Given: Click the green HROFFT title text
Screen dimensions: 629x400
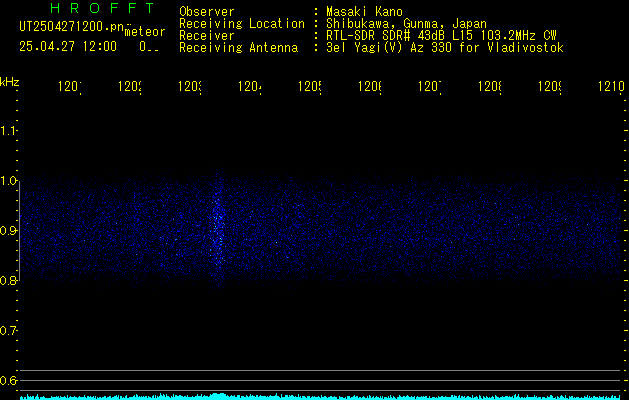Looking at the screenshot, I should (x=102, y=8).
